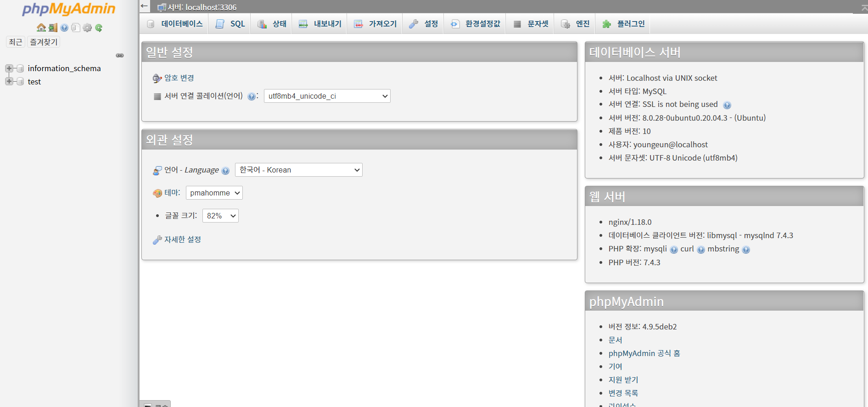Click the 암호 변경 link

click(179, 78)
